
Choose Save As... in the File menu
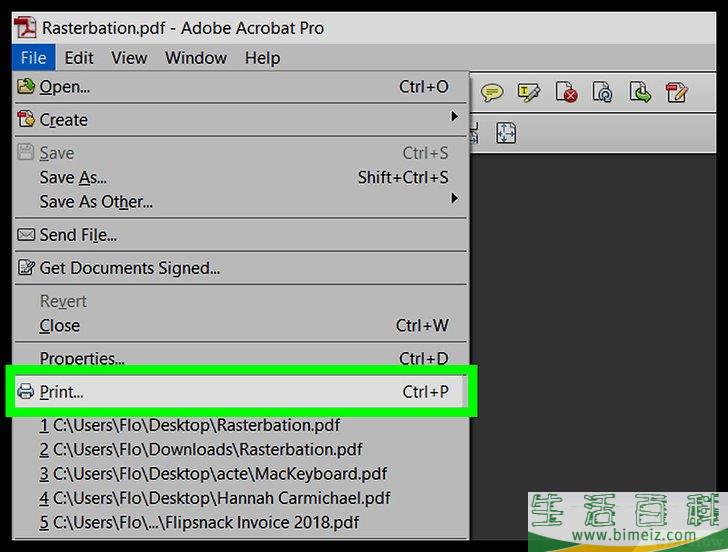pyautogui.click(x=240, y=177)
